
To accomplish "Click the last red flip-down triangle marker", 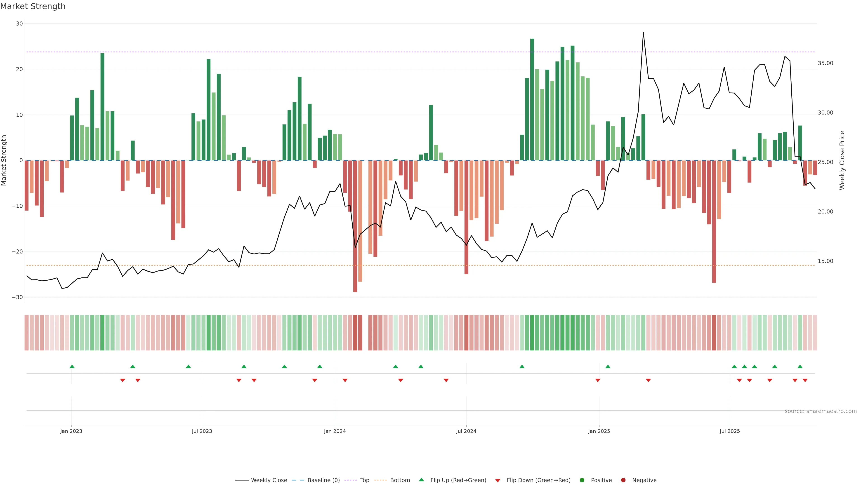I will [805, 380].
